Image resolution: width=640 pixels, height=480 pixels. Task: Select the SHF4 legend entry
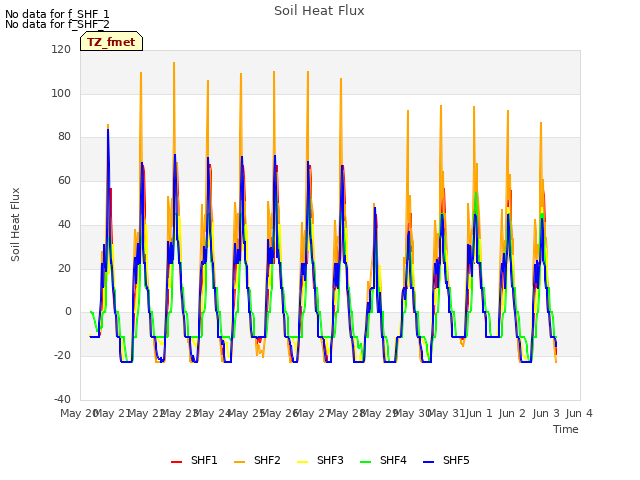[x=383, y=460]
